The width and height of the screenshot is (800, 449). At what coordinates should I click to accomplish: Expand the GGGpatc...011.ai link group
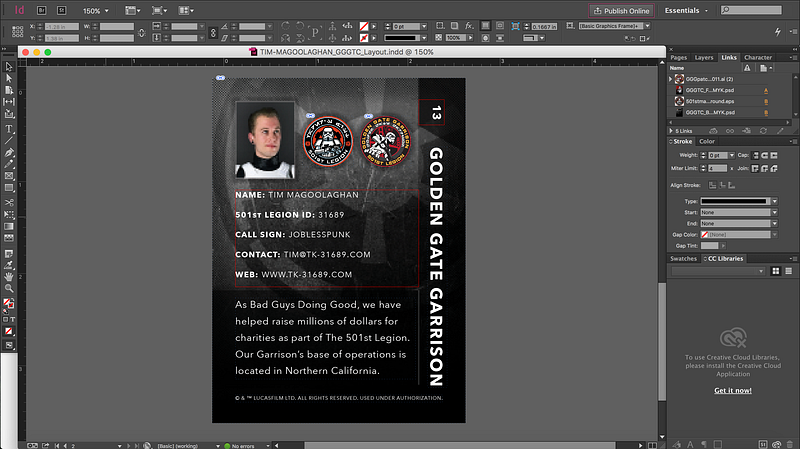[x=670, y=79]
